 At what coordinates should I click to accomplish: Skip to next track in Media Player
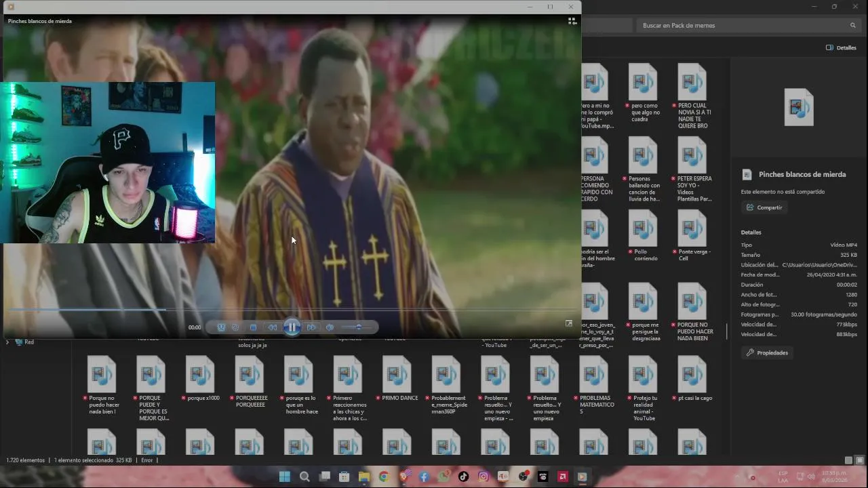311,327
